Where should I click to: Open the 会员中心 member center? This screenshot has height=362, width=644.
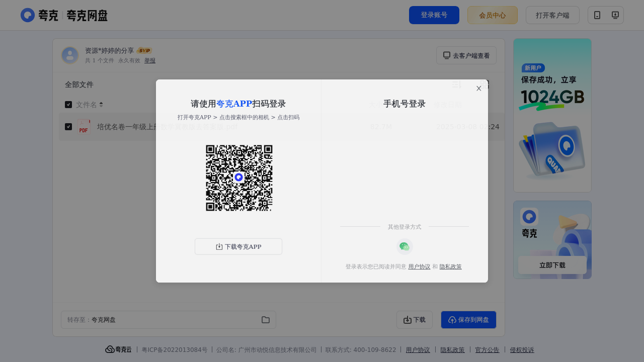point(493,15)
